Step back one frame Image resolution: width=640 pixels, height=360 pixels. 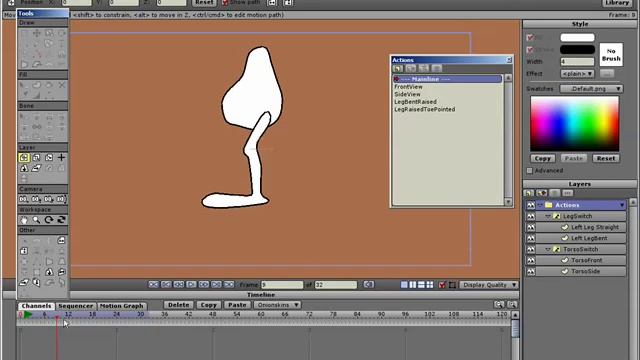click(x=179, y=284)
